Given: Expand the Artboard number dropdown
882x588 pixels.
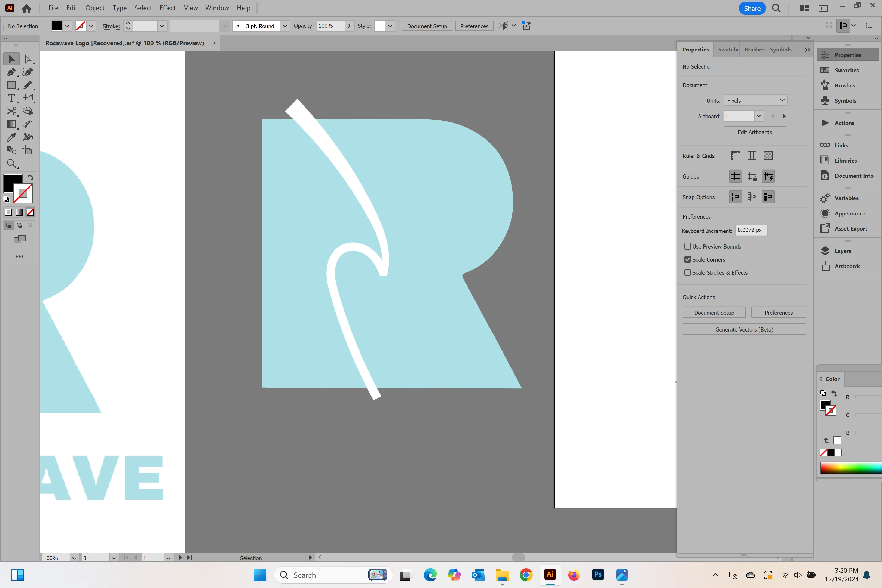Looking at the screenshot, I should [x=758, y=116].
